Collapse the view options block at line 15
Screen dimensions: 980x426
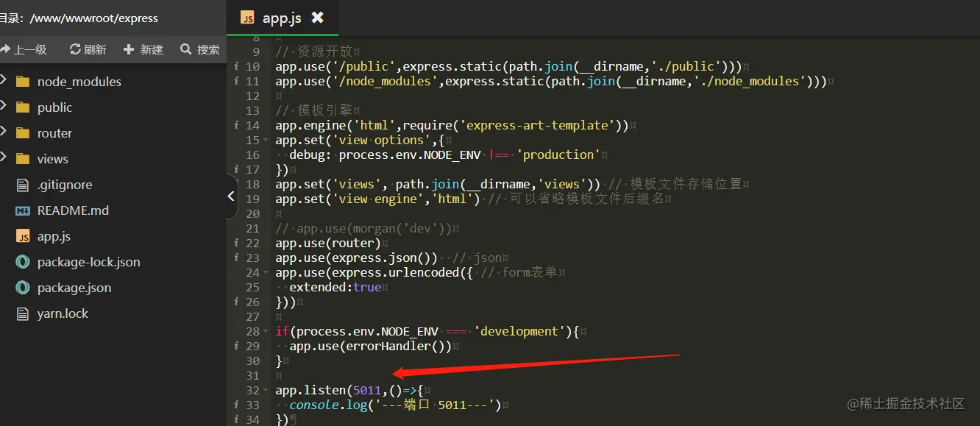264,139
